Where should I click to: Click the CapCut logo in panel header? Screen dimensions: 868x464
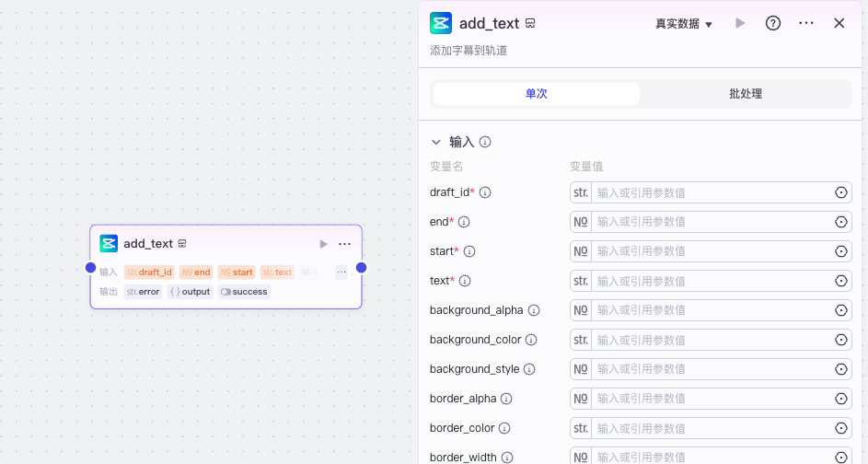(441, 23)
